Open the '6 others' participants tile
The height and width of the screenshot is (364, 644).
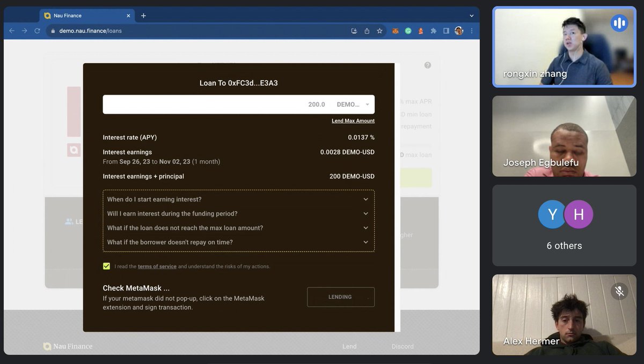tap(564, 226)
